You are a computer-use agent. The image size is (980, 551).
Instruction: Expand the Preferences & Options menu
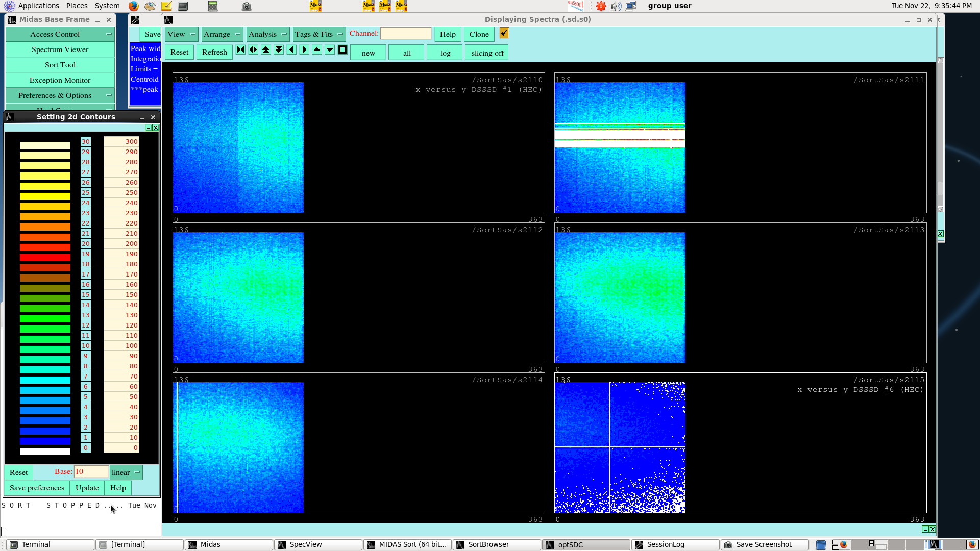60,95
